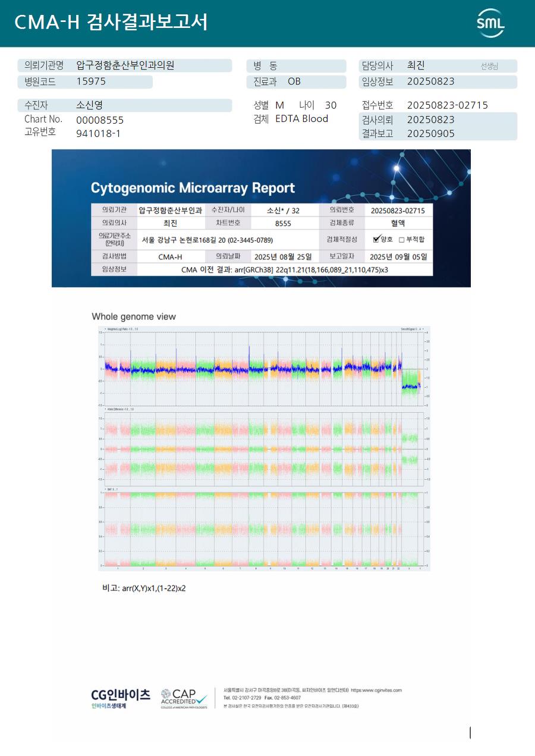Expand the BAF track label
This screenshot has height=756, width=535.
coord(111,489)
